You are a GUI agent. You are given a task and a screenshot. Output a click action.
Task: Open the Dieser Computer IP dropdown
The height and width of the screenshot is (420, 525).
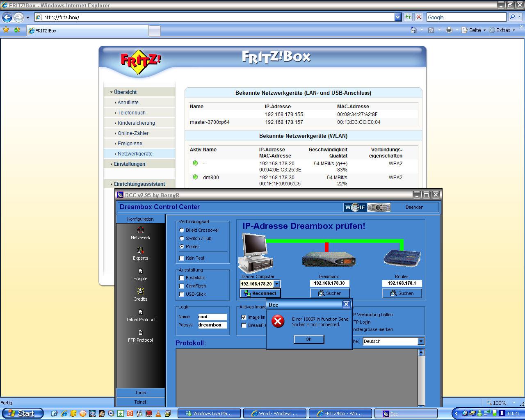pos(277,284)
